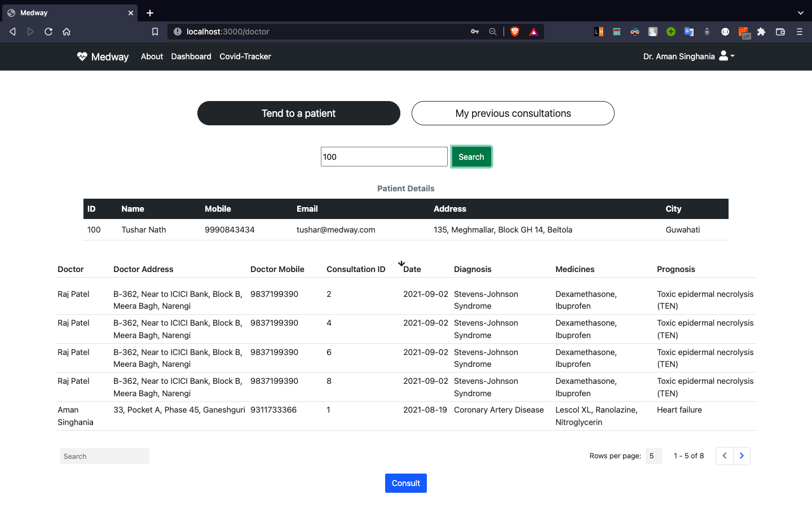This screenshot has width=812, height=508.
Task: Open the tab list chevron
Action: 801,12
